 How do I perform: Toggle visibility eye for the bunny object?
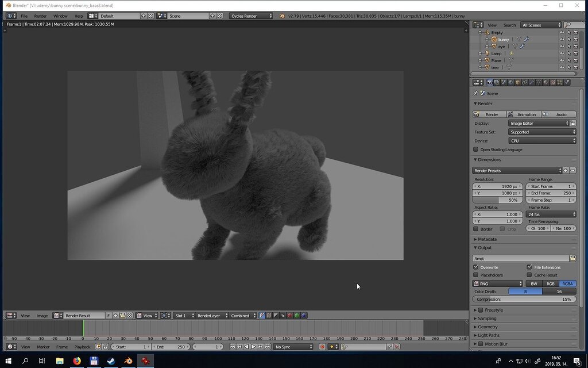[562, 40]
